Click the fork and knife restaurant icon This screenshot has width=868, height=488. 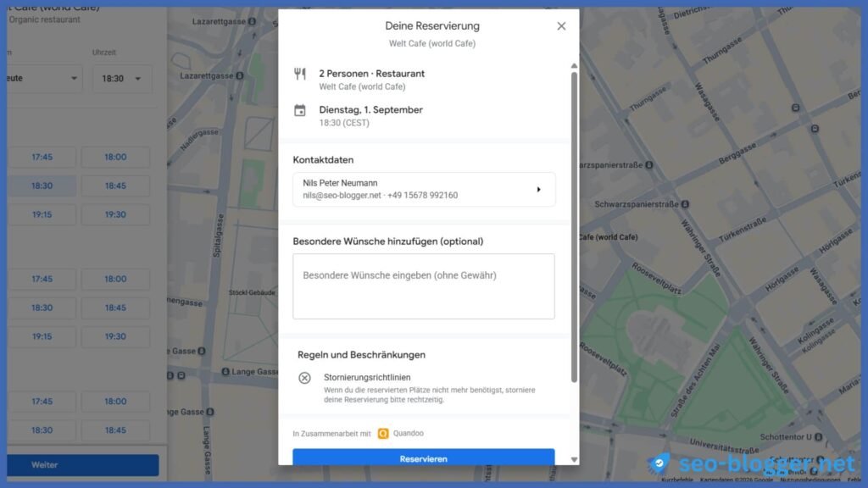[299, 74]
